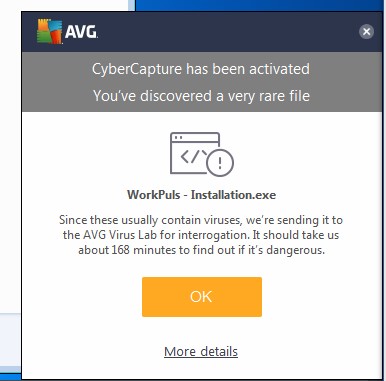Viewport: 386px width, 381px height.
Task: Close the AVG CyberCapture popup
Action: pyautogui.click(x=366, y=32)
